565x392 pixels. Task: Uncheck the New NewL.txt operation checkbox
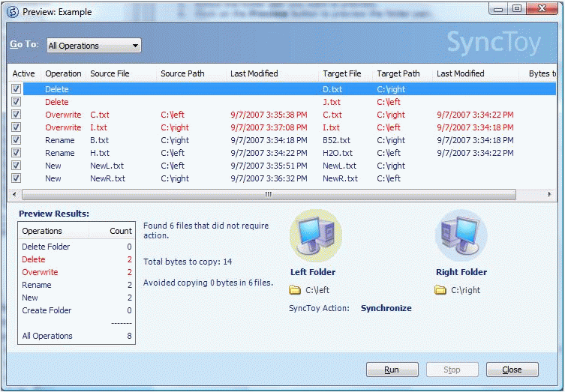(16, 166)
